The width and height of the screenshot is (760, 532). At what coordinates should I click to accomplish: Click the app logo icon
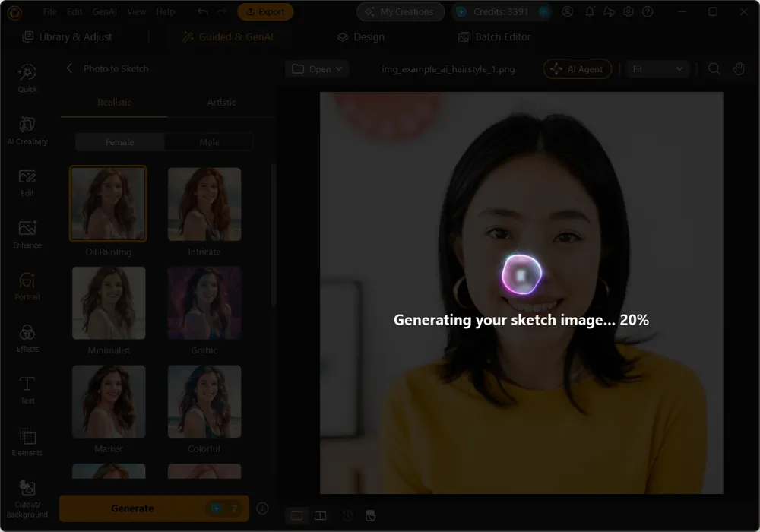coord(14,12)
